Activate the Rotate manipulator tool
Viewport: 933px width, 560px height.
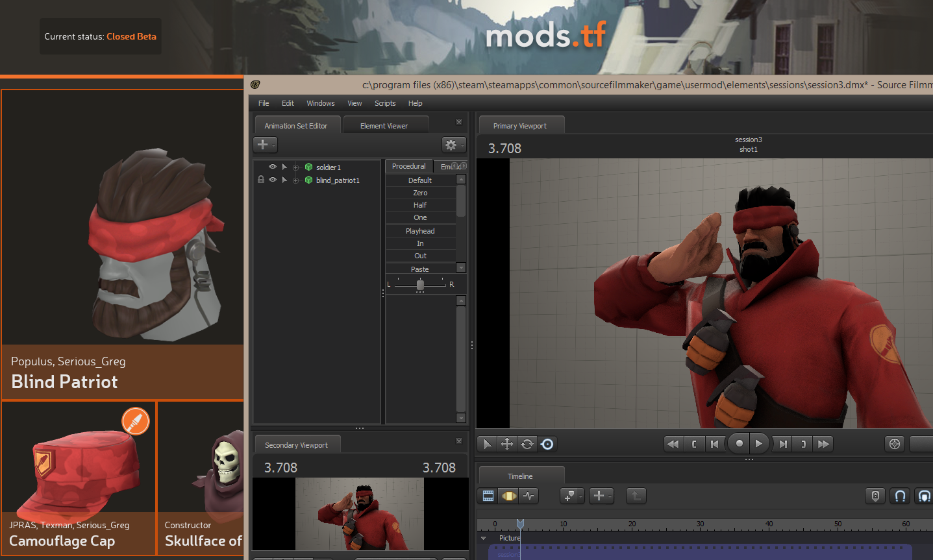click(527, 444)
